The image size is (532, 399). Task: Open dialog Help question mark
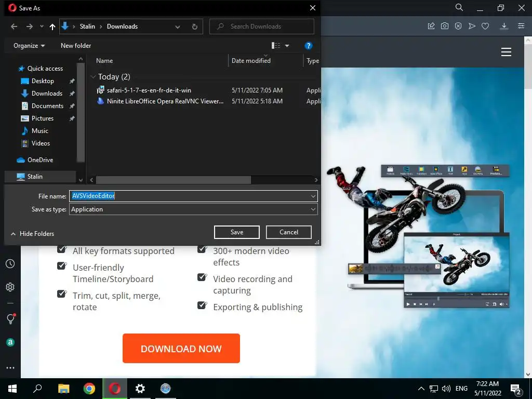click(x=308, y=46)
